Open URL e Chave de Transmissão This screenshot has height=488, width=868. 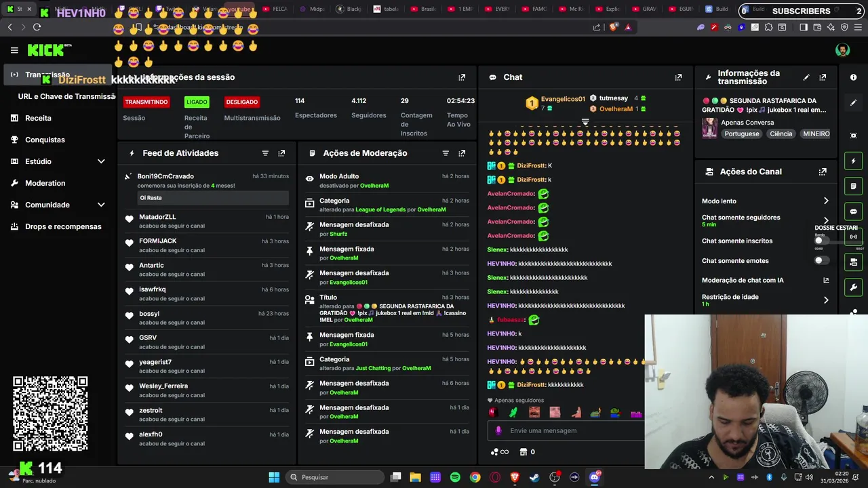[66, 96]
